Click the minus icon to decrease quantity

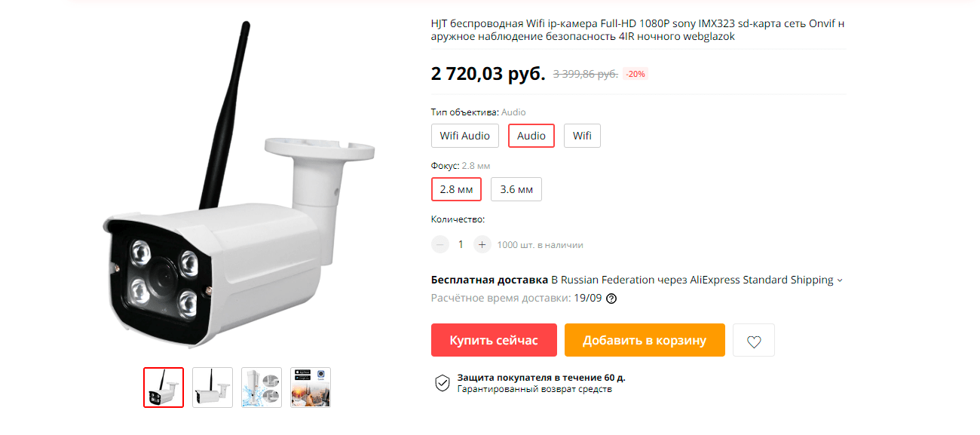coord(439,244)
